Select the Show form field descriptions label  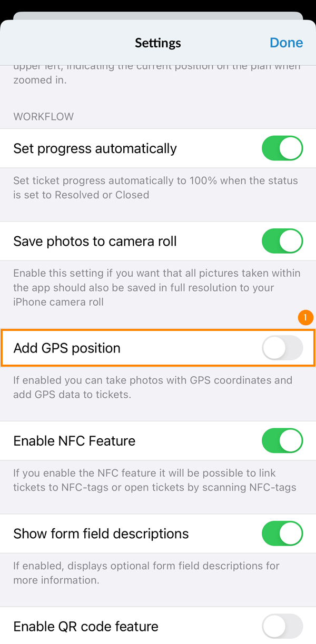[101, 534]
